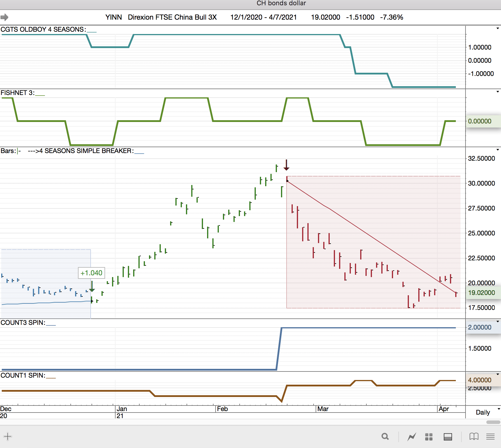This screenshot has height=448, width=501.
Task: Open the COUNT3 SPIN pane menu arrow
Action: click(x=497, y=322)
